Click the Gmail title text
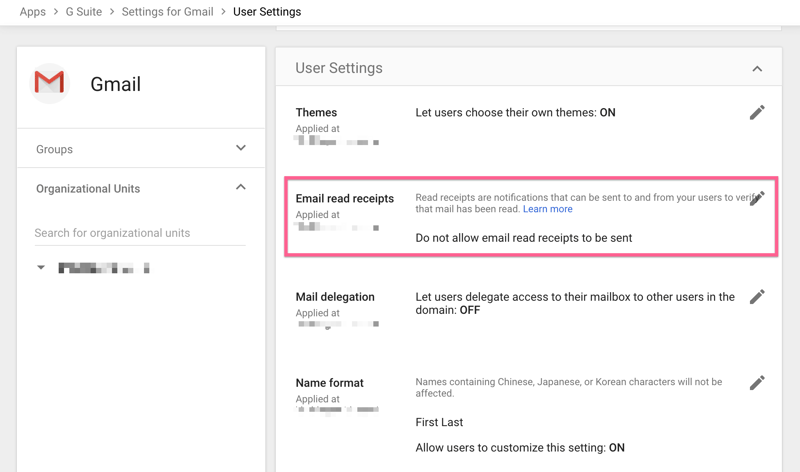800x472 pixels. pos(115,84)
